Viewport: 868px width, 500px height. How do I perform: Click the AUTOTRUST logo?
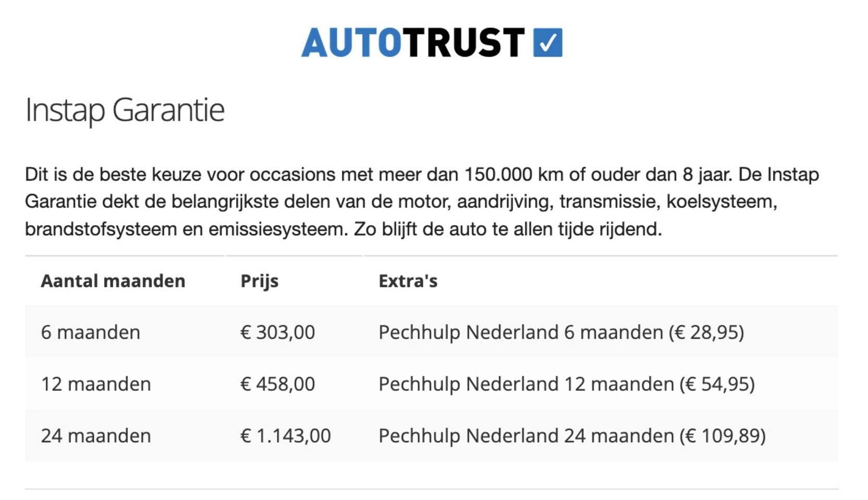click(432, 42)
